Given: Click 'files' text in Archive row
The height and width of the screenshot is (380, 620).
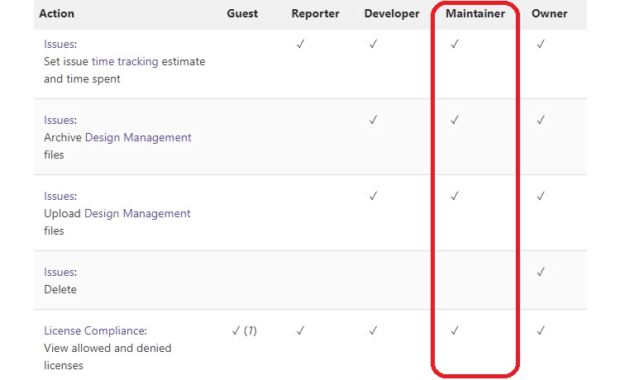Looking at the screenshot, I should (54, 155).
